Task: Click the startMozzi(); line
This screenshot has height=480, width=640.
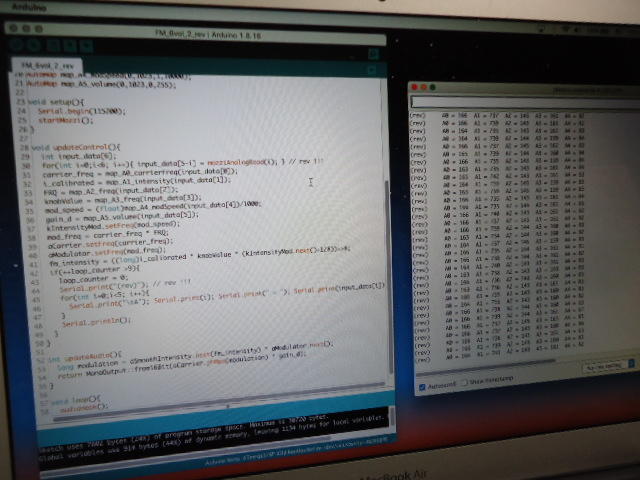Action: click(x=66, y=120)
